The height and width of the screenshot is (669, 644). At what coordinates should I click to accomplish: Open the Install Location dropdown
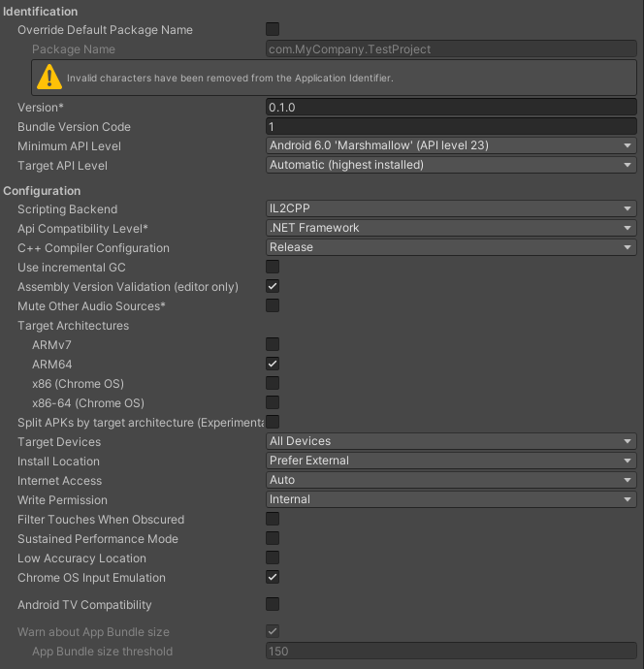[451, 461]
